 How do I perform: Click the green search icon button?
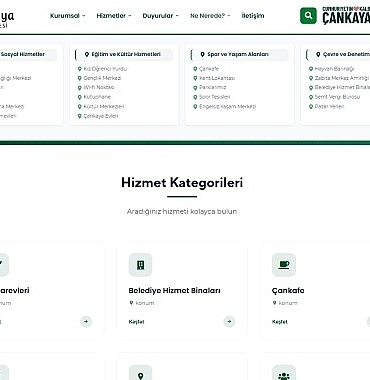(308, 15)
